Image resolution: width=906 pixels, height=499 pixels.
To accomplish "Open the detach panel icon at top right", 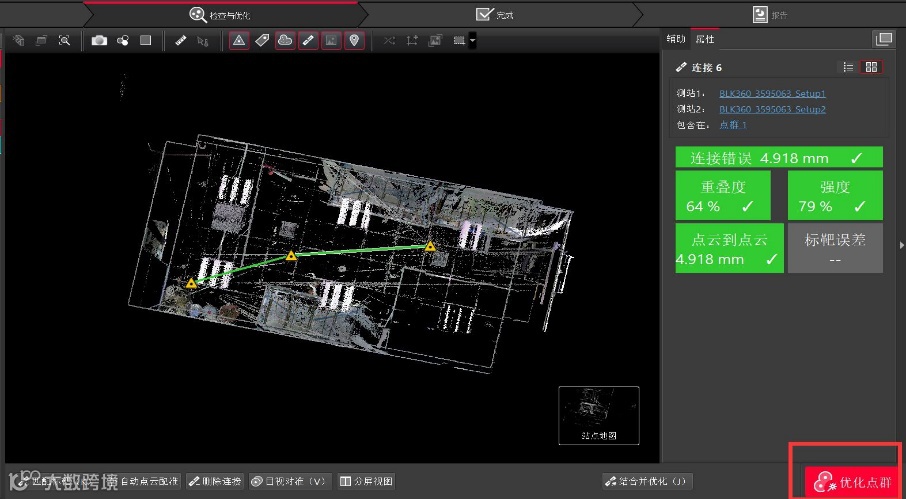I will (883, 39).
